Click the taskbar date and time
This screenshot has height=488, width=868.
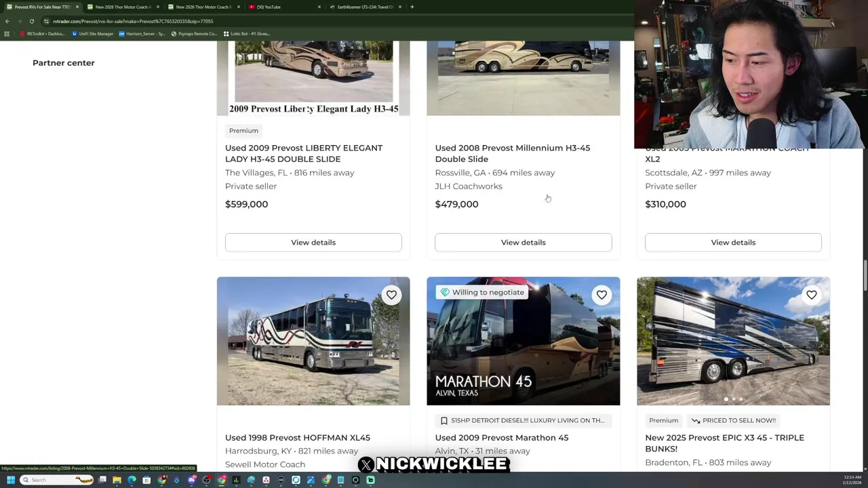(x=853, y=480)
